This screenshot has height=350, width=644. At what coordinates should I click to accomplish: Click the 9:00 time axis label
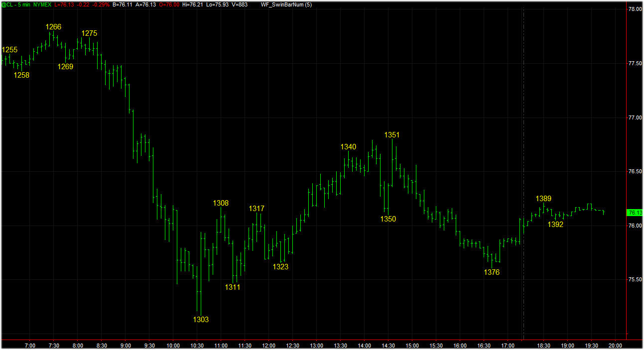[126, 346]
